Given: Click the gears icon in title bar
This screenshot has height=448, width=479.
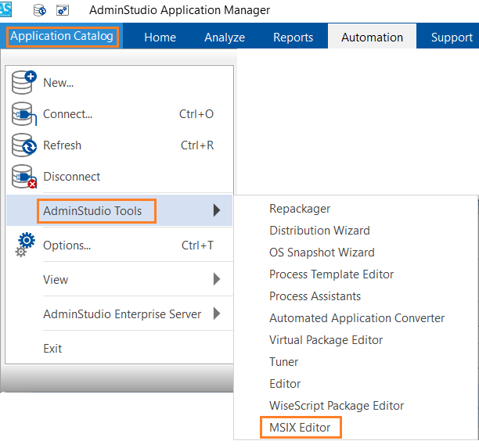Looking at the screenshot, I should click(63, 11).
